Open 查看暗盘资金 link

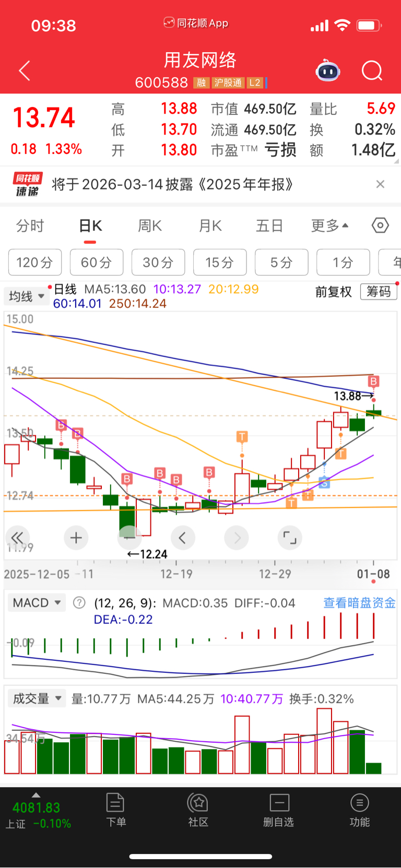359,603
